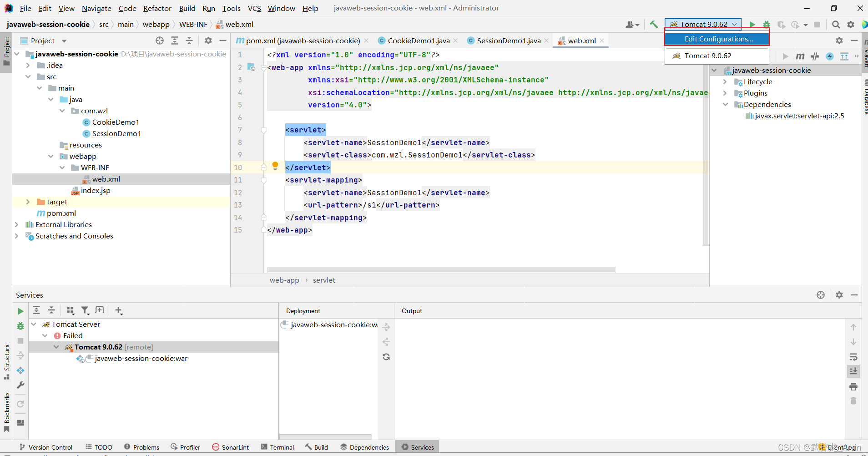
Task: Open Filter options in Services toolbar
Action: 85,310
